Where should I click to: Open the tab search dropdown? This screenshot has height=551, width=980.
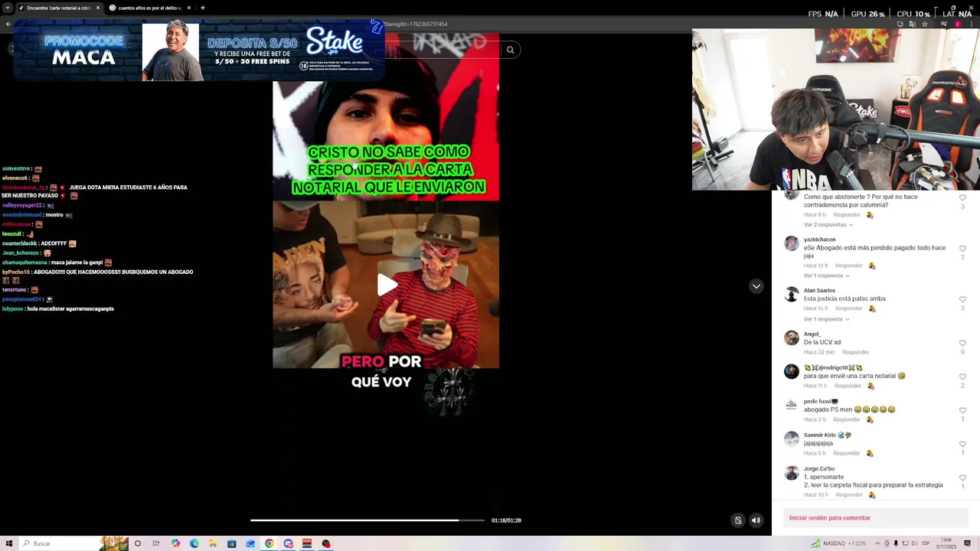pyautogui.click(x=7, y=8)
